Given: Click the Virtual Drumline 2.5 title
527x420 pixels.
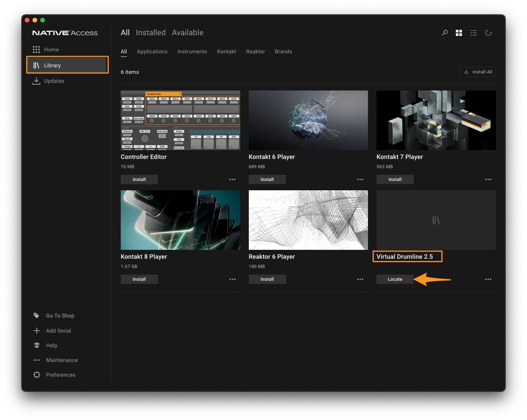Looking at the screenshot, I should point(405,257).
